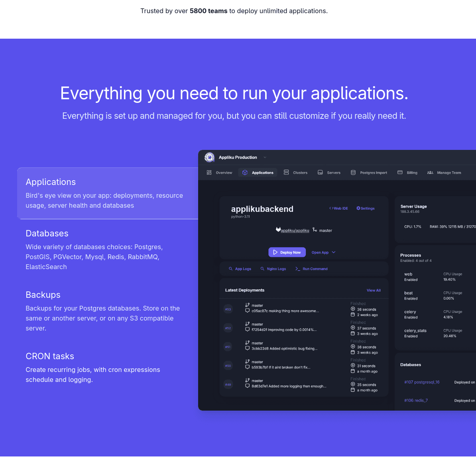This screenshot has height=476, width=476.
Task: Click the beat process name
Action: point(408,293)
